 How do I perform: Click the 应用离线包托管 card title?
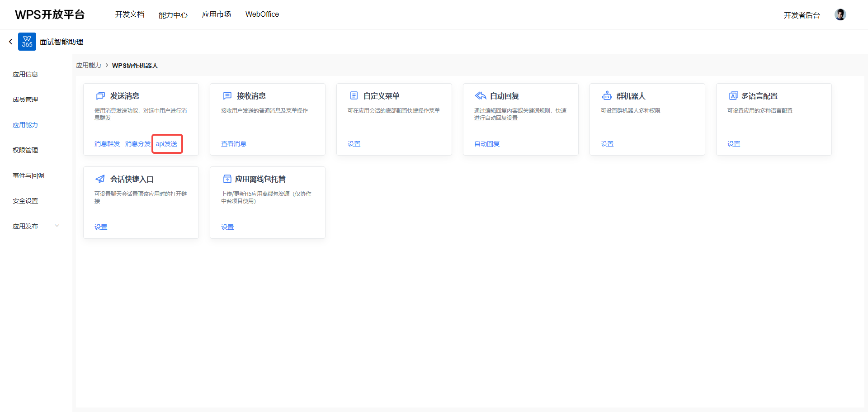(x=260, y=179)
